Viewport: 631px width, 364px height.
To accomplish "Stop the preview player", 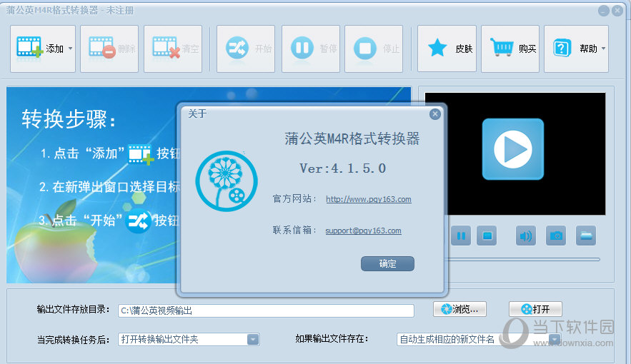I will 487,236.
